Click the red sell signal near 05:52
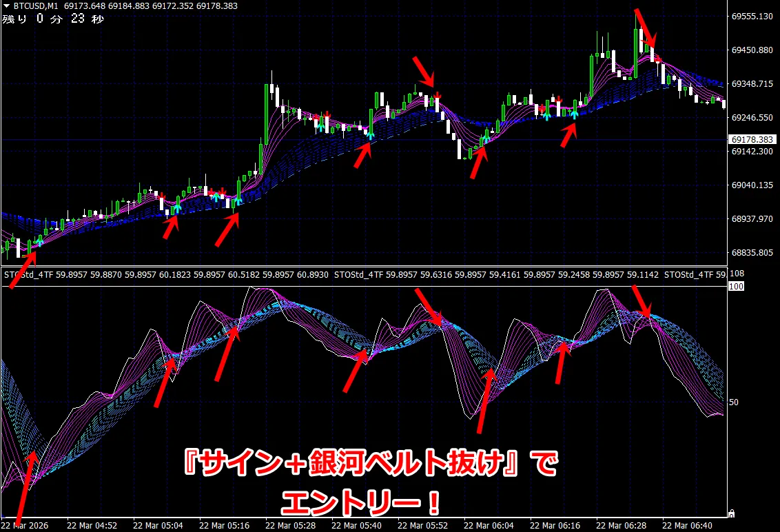The width and height of the screenshot is (780, 532). click(437, 94)
